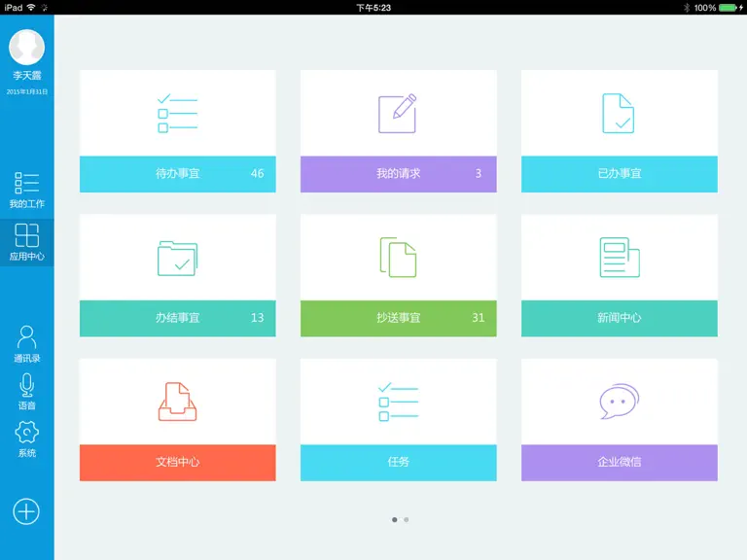Screen dimensions: 747x560
Task: Open the 文档中心 red label bar
Action: click(177, 463)
